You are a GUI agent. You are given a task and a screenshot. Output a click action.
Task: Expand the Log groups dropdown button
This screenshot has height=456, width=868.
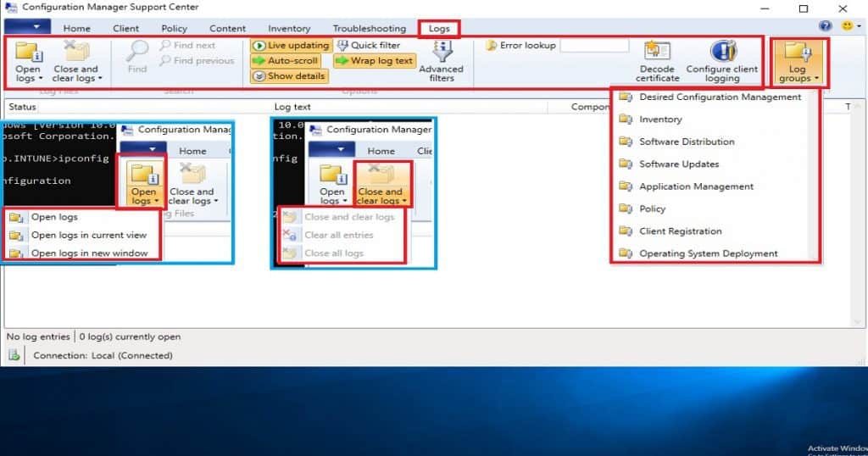pyautogui.click(x=798, y=62)
